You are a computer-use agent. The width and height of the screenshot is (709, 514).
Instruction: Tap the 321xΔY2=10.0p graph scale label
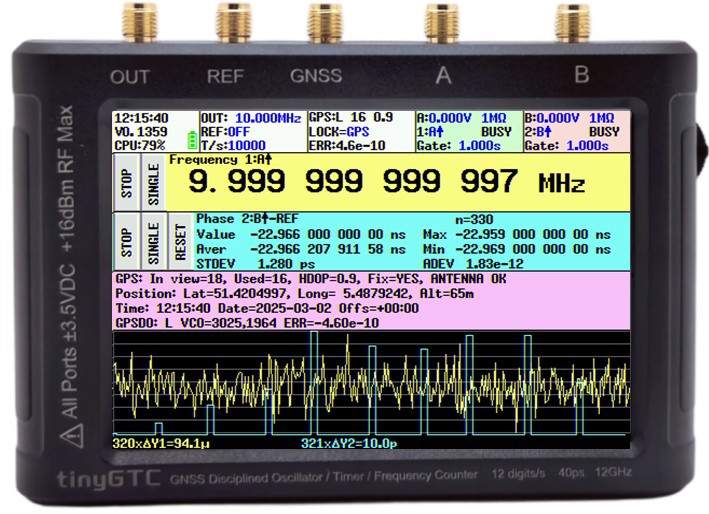pyautogui.click(x=349, y=443)
